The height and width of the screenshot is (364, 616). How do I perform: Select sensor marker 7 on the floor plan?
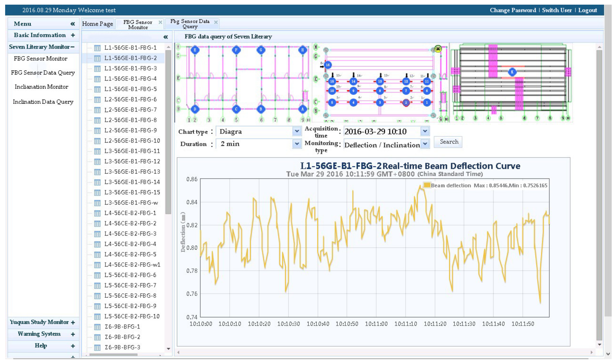tap(406, 91)
